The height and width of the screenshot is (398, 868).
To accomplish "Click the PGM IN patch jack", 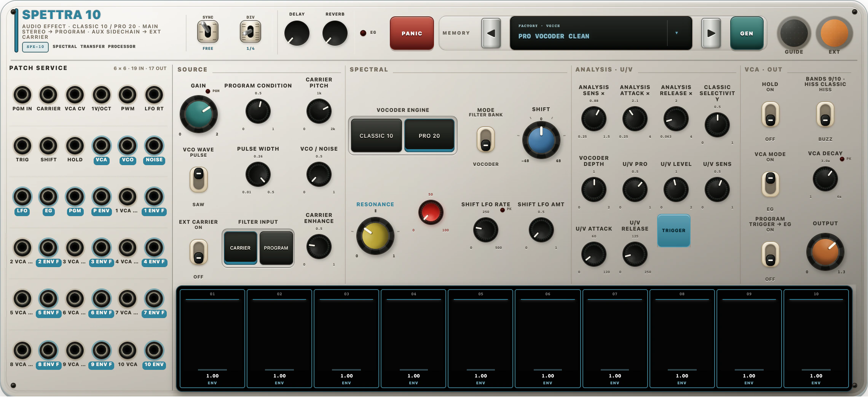I will (x=22, y=94).
